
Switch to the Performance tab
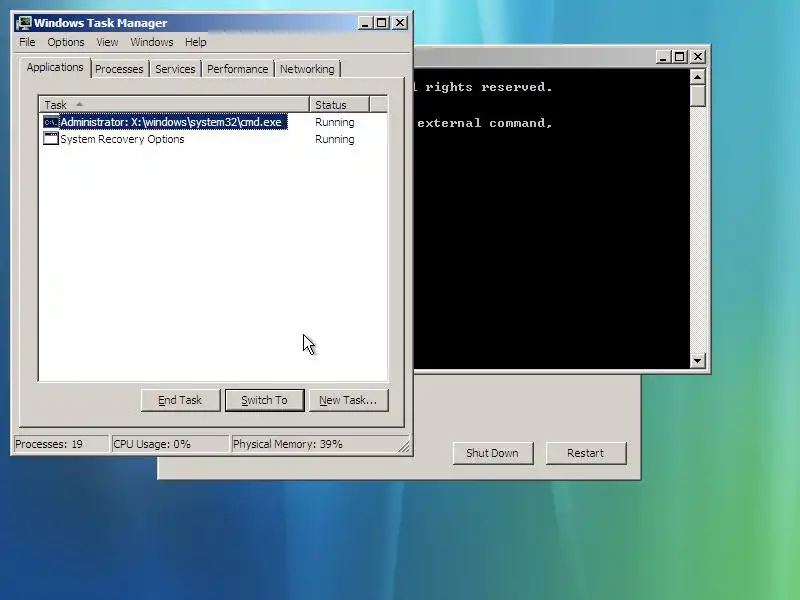point(237,69)
